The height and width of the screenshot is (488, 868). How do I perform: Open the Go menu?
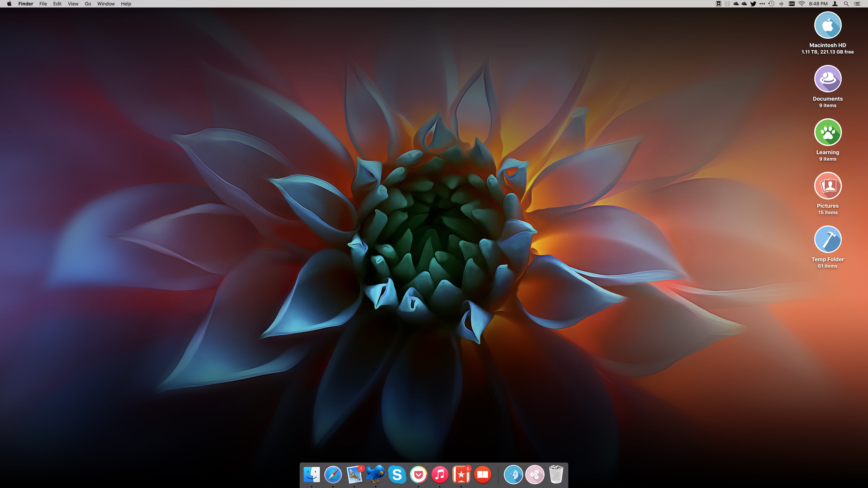tap(88, 4)
